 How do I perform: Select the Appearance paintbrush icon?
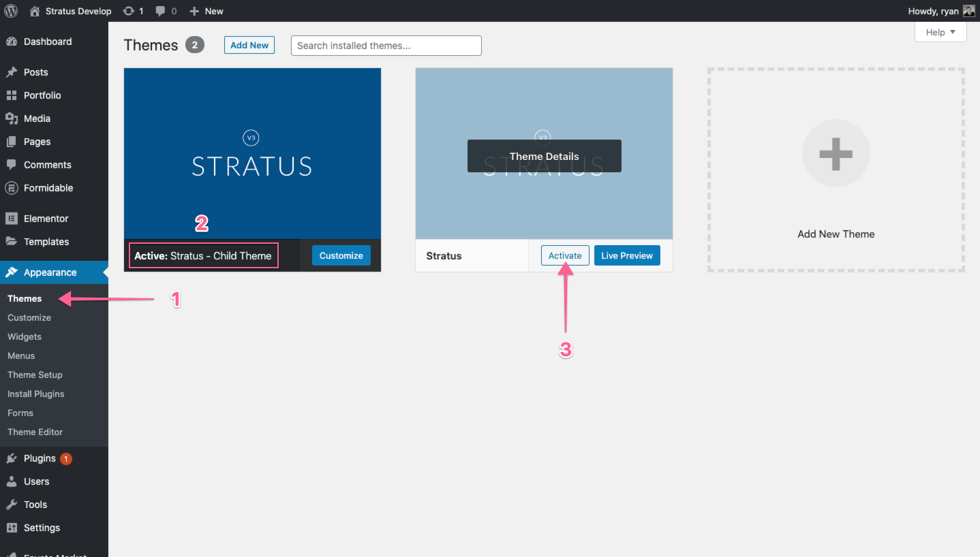pyautogui.click(x=12, y=272)
